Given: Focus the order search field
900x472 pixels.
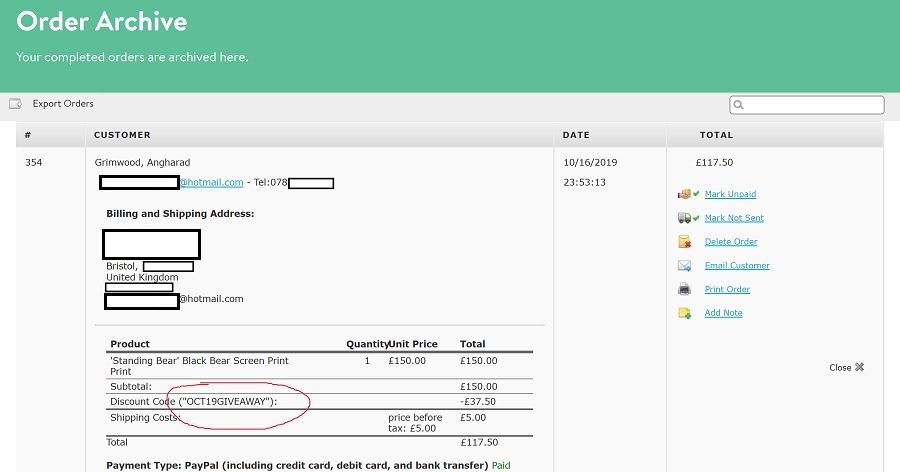Looking at the screenshot, I should tap(806, 105).
